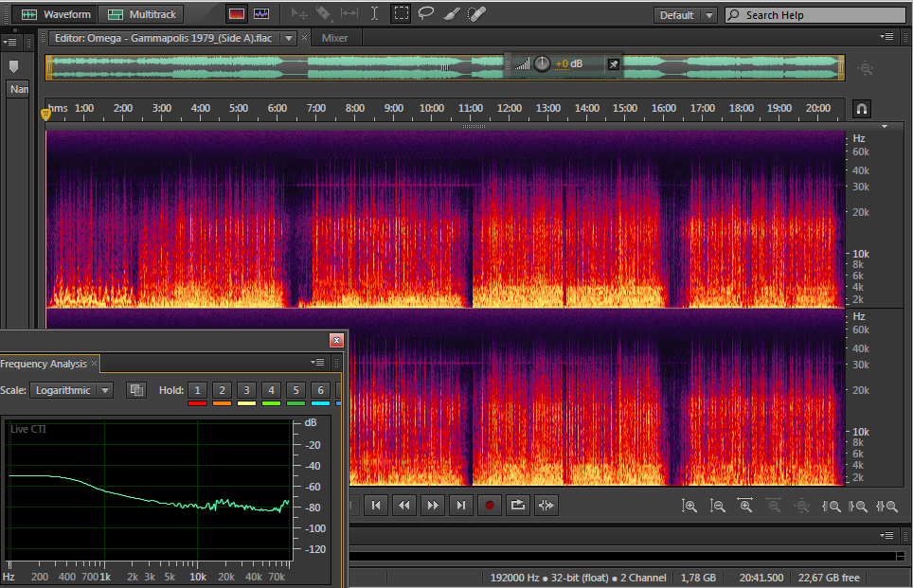Zoom in amplitude
This screenshot has height=588, width=913.
pyautogui.click(x=689, y=506)
